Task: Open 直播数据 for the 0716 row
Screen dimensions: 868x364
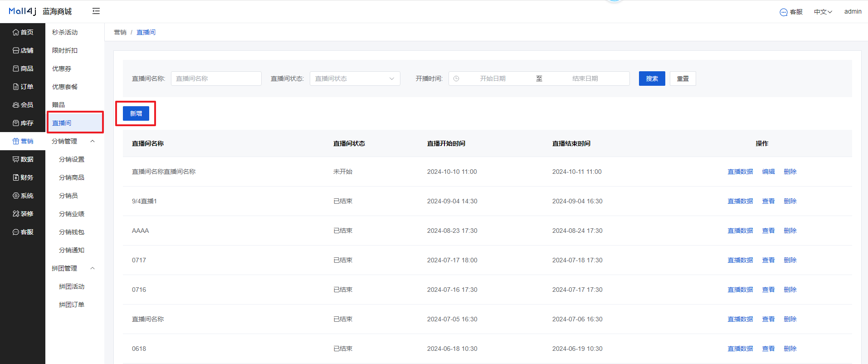Action: pyautogui.click(x=740, y=290)
